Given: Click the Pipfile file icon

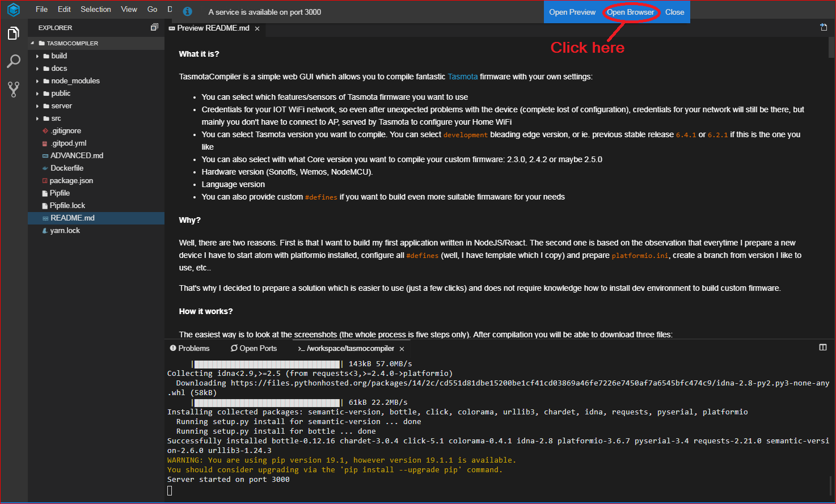Looking at the screenshot, I should (45, 193).
